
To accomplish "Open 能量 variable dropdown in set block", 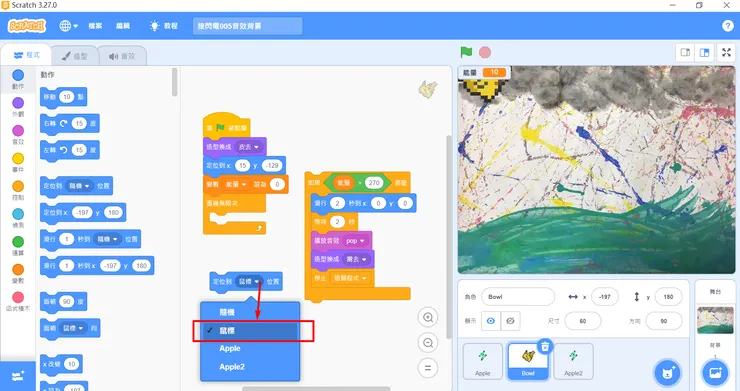I will (236, 184).
